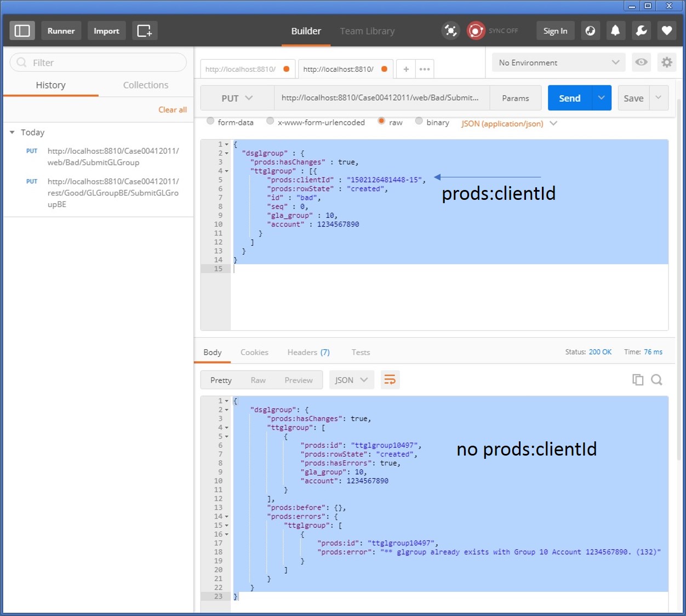The height and width of the screenshot is (616, 686).
Task: Toggle the sidebar panel icon
Action: point(22,31)
